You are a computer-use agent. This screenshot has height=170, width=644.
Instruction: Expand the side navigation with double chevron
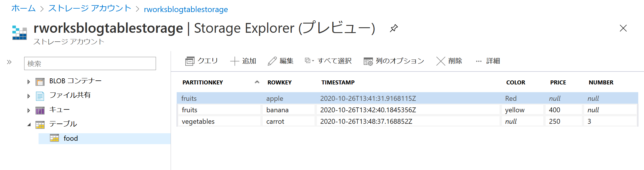9,62
